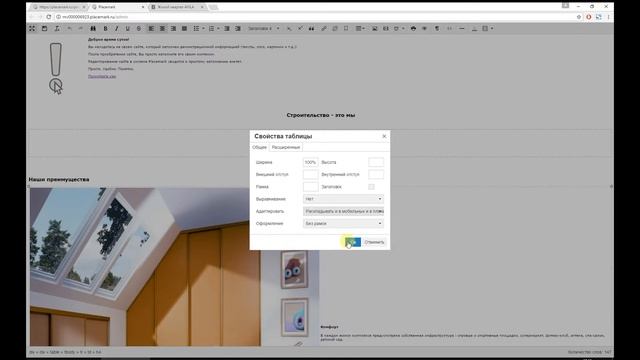Center text with the toolbar align icon
Screen dimensions: 640x360
[162, 29]
